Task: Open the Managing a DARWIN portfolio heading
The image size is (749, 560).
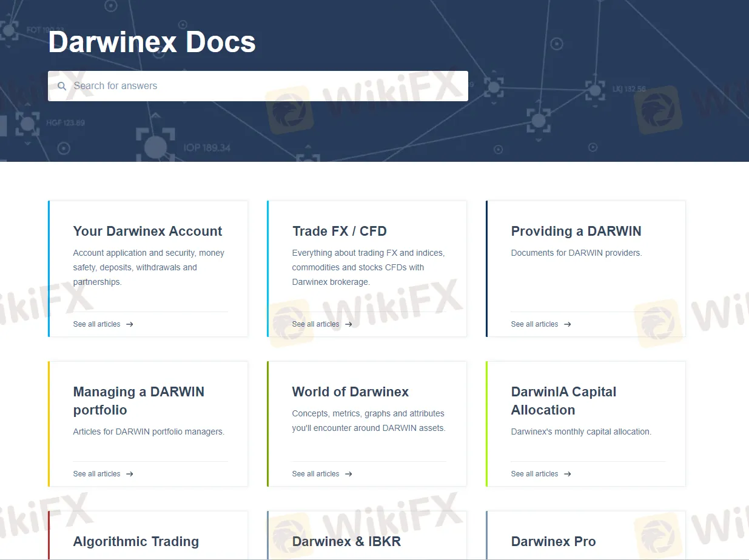Action: (x=138, y=401)
